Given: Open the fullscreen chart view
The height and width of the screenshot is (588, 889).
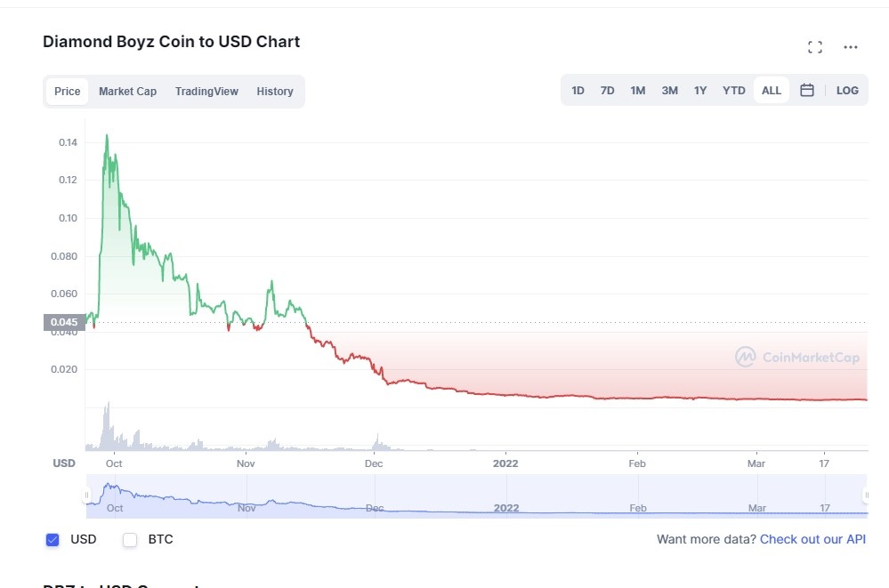Looking at the screenshot, I should point(815,46).
